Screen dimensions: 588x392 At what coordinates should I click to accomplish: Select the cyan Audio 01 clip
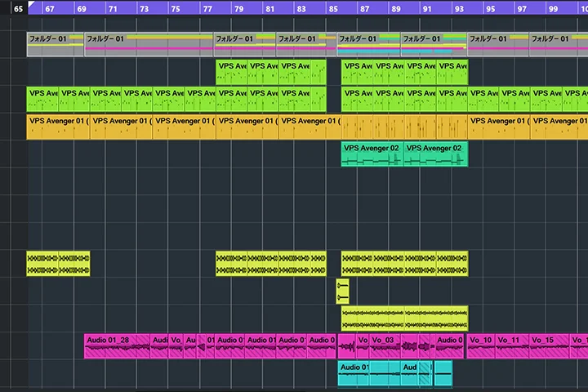354,373
